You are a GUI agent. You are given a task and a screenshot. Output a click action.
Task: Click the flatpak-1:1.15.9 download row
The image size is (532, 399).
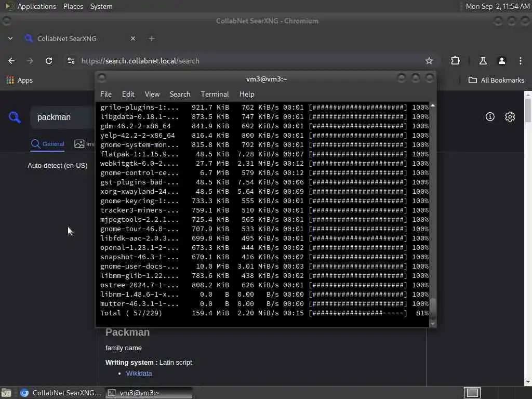[x=264, y=154]
